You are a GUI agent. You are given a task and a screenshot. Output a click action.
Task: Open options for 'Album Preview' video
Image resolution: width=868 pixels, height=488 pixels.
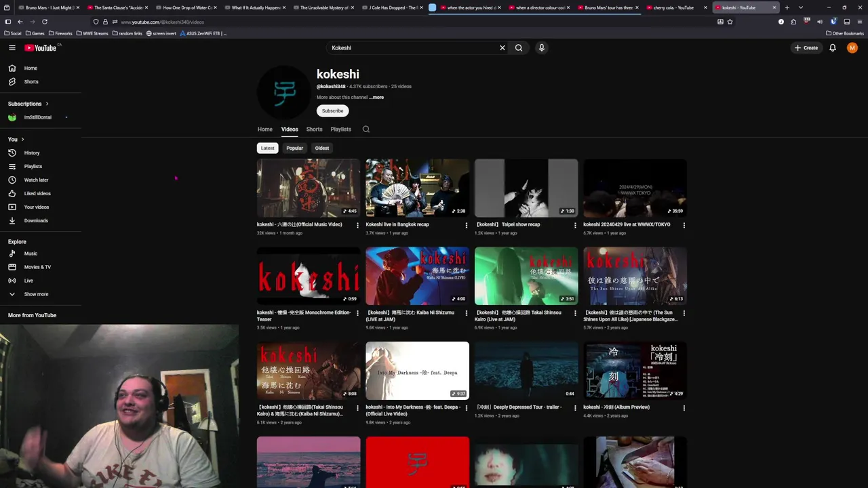(x=684, y=408)
